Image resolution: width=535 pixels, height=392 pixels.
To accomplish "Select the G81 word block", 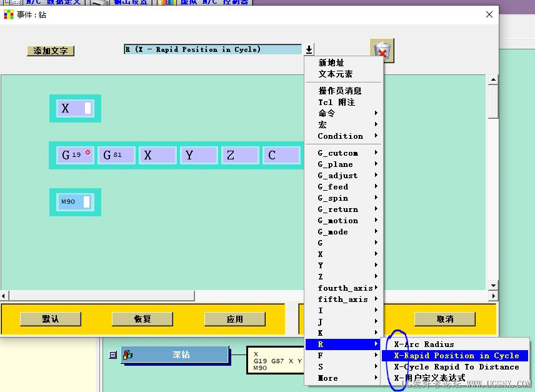I will click(116, 155).
